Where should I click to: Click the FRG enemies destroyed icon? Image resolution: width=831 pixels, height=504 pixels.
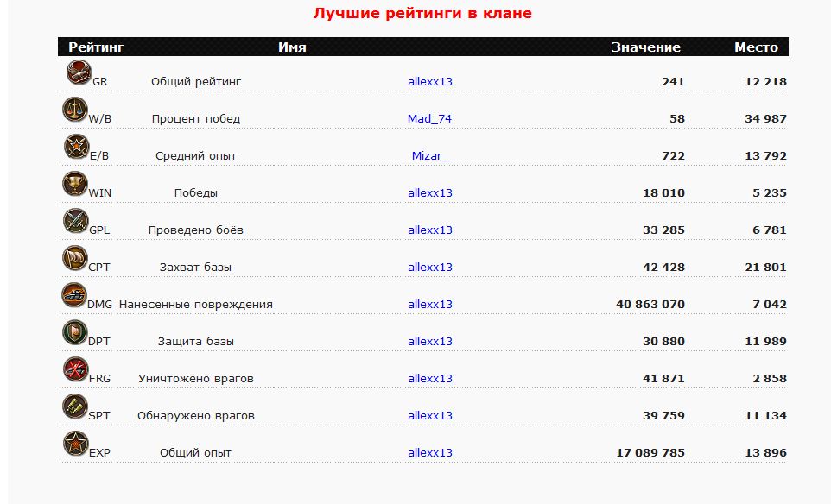[76, 370]
